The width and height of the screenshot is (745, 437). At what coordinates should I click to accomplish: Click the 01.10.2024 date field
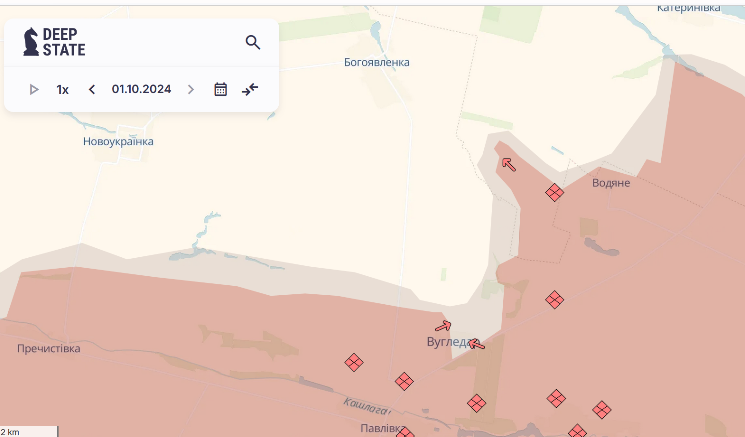point(141,89)
